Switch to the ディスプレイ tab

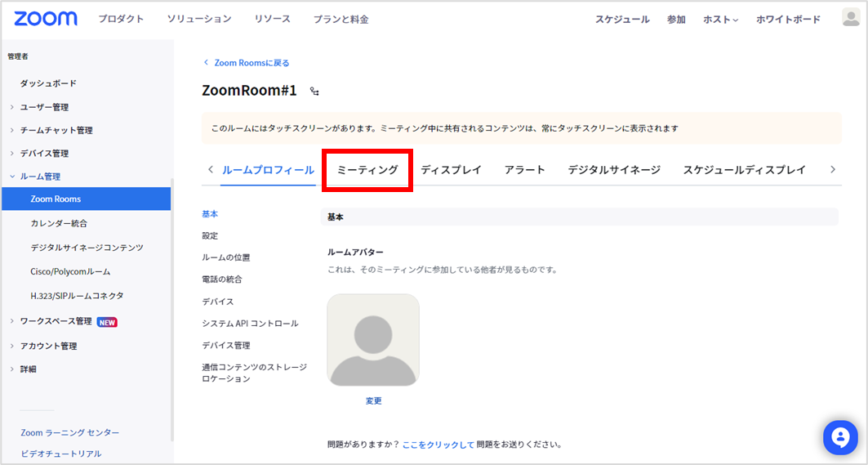coord(451,170)
